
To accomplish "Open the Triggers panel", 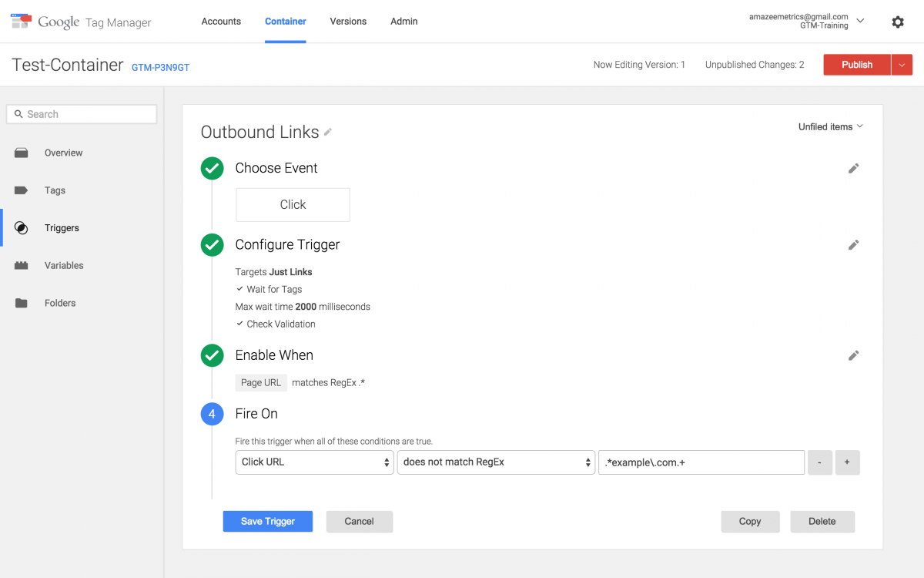I will (x=62, y=227).
